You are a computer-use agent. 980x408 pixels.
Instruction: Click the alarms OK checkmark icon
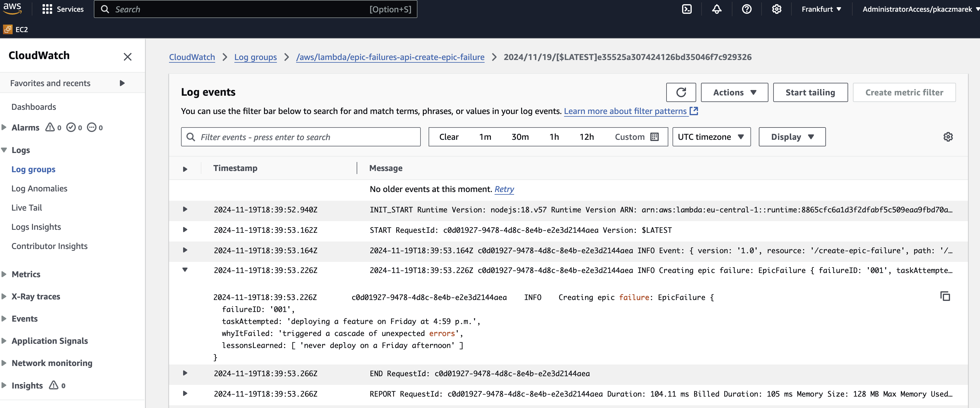(71, 127)
